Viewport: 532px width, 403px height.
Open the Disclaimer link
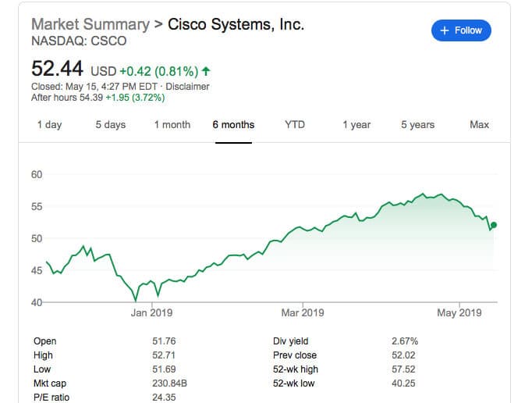point(187,87)
